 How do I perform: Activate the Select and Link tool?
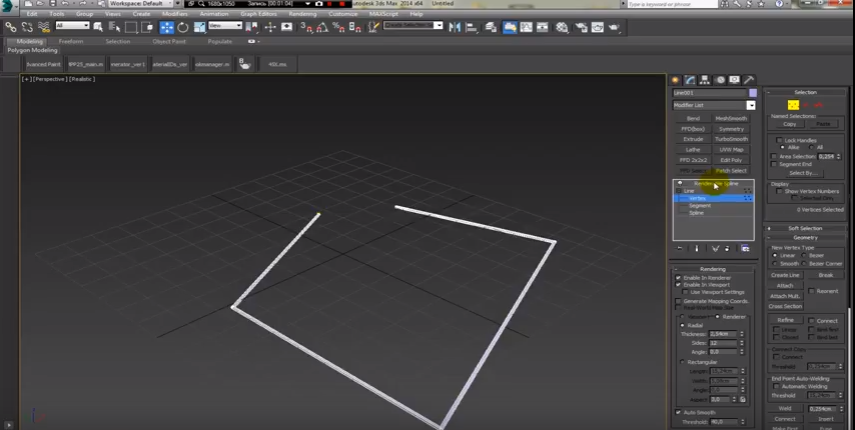tap(10, 27)
